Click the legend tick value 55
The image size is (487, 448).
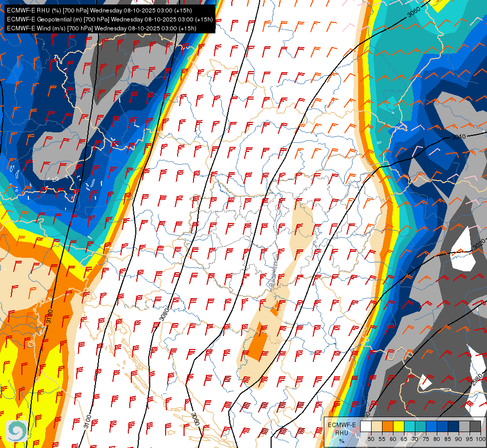(x=382, y=439)
